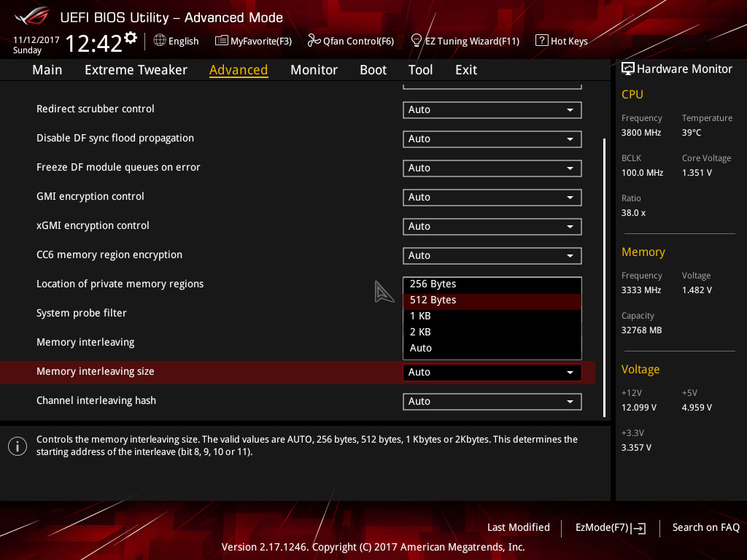Image resolution: width=747 pixels, height=560 pixels.
Task: Click the Hot Keys question mark icon
Action: pos(542,41)
